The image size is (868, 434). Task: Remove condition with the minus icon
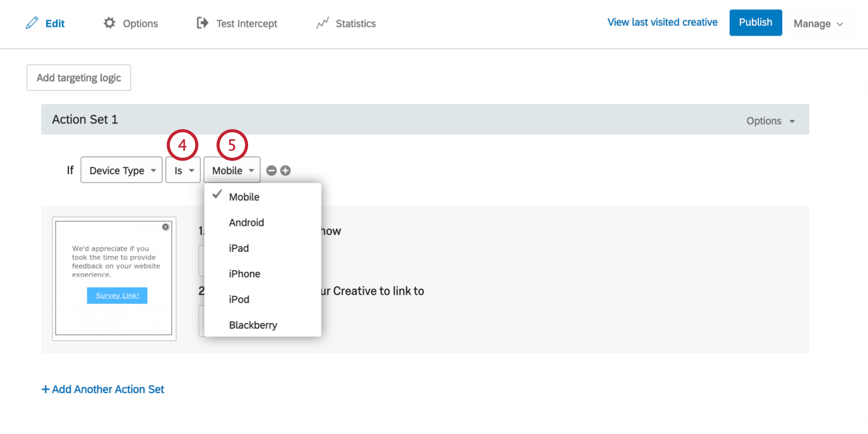[x=272, y=171]
